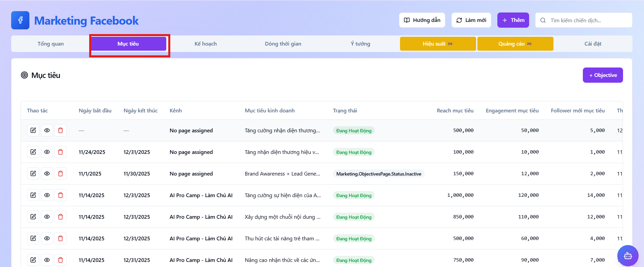Select the Mục tiêu kinh doanh column header
Screen dimensions: 644x267
[270, 111]
